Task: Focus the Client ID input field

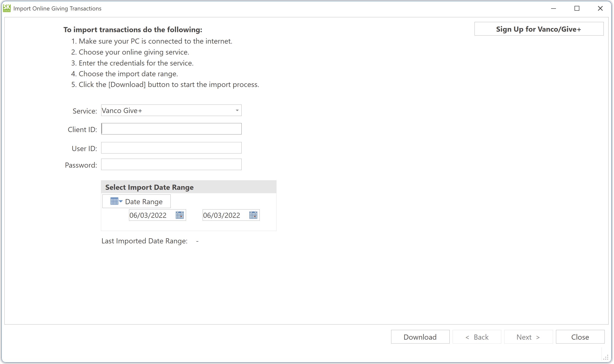Action: (171, 129)
